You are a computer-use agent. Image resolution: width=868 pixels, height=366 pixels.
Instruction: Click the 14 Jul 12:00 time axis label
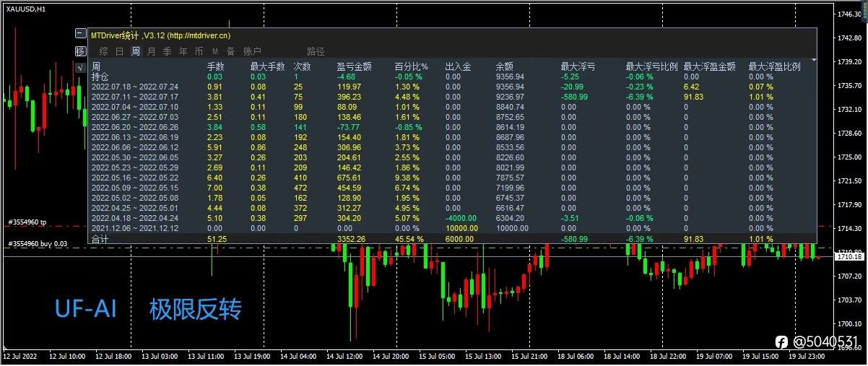click(344, 357)
